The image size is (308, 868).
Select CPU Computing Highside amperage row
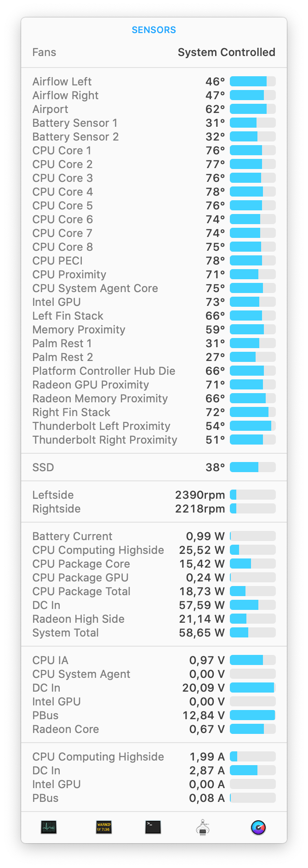pyautogui.click(x=154, y=756)
